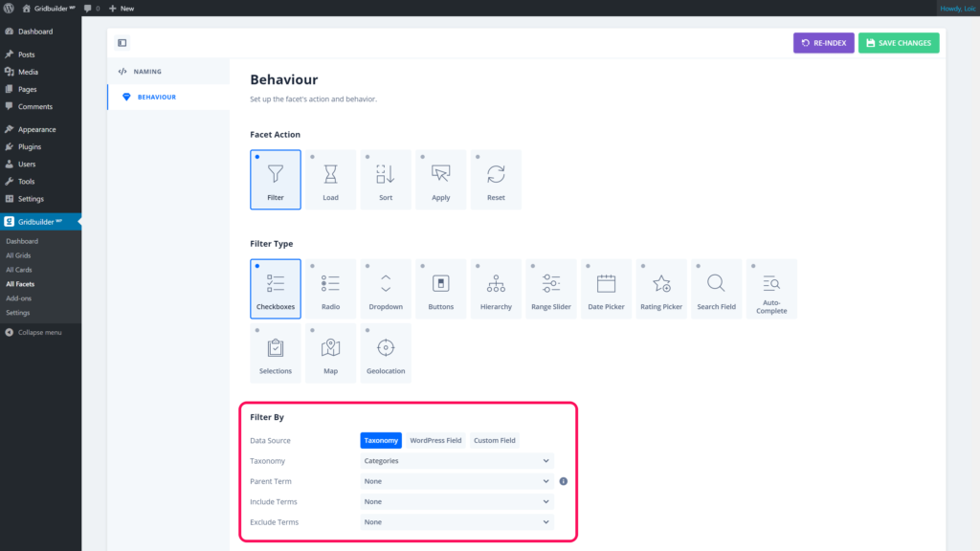Viewport: 980px width, 551px height.
Task: Click the Parent Term info icon
Action: click(x=563, y=481)
